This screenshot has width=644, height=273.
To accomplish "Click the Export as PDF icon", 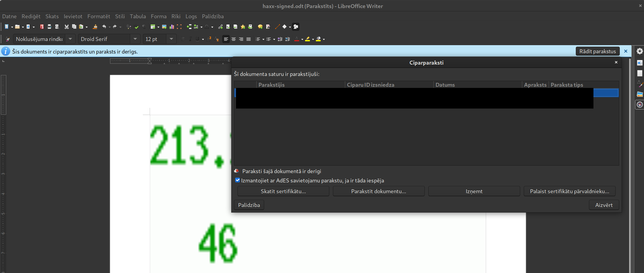I will 42,27.
